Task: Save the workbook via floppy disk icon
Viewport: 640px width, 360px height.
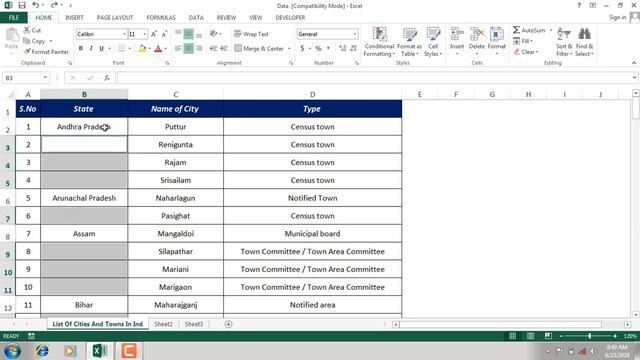Action: (22, 5)
